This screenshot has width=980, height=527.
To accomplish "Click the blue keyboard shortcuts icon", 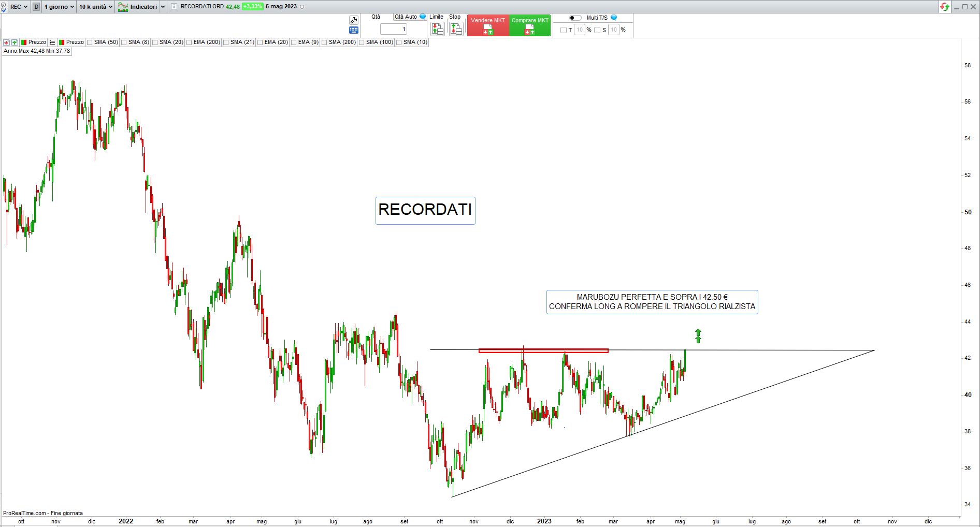I will [354, 30].
